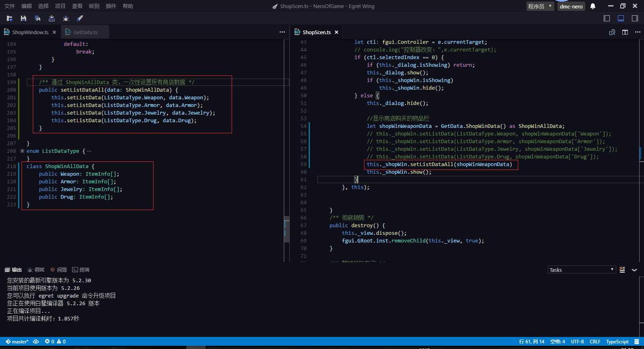The image size is (644, 349).
Task: Open the notifications bell
Action: [x=593, y=6]
